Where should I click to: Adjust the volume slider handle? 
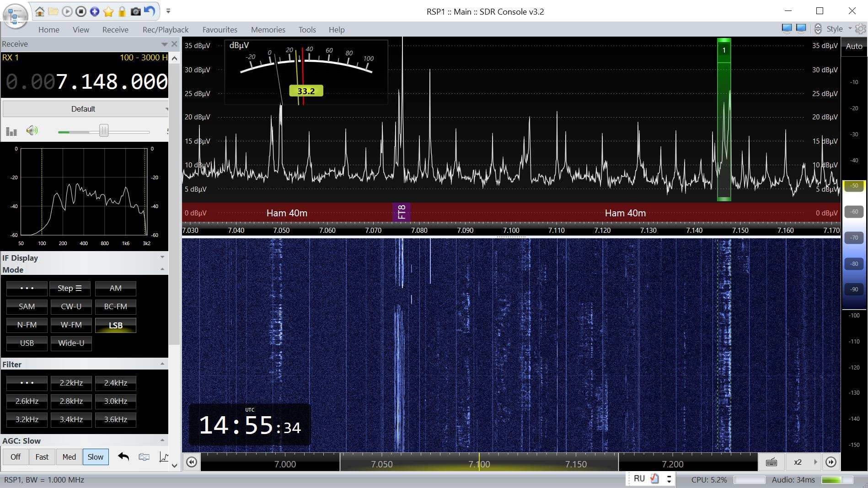pos(104,131)
